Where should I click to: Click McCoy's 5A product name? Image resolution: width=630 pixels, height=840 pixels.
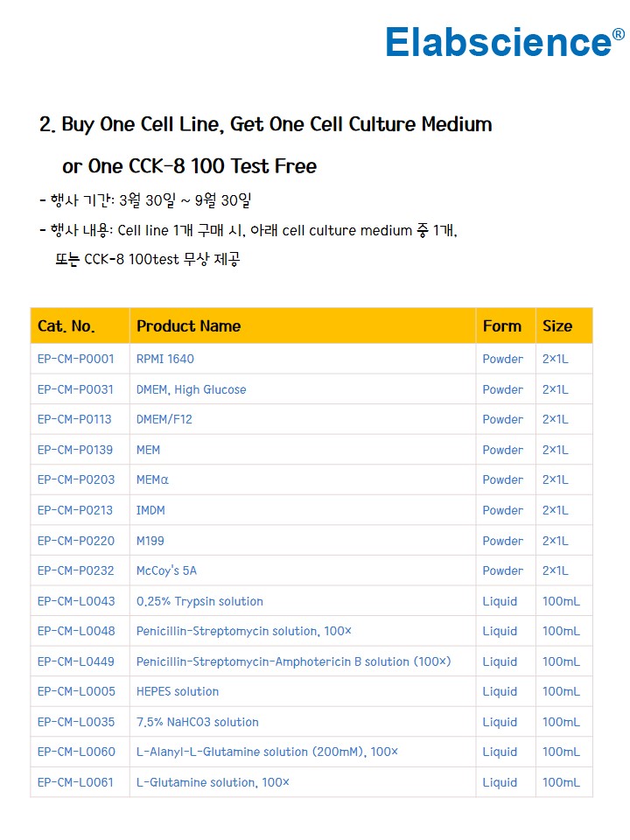[166, 570]
